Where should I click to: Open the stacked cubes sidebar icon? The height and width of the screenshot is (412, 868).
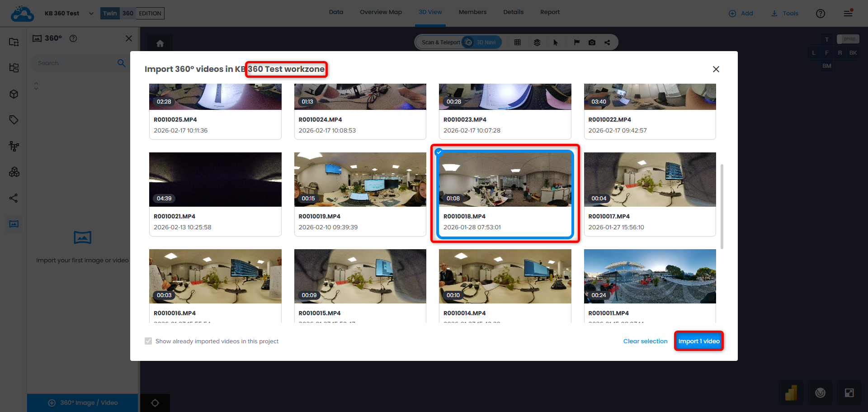click(x=14, y=172)
